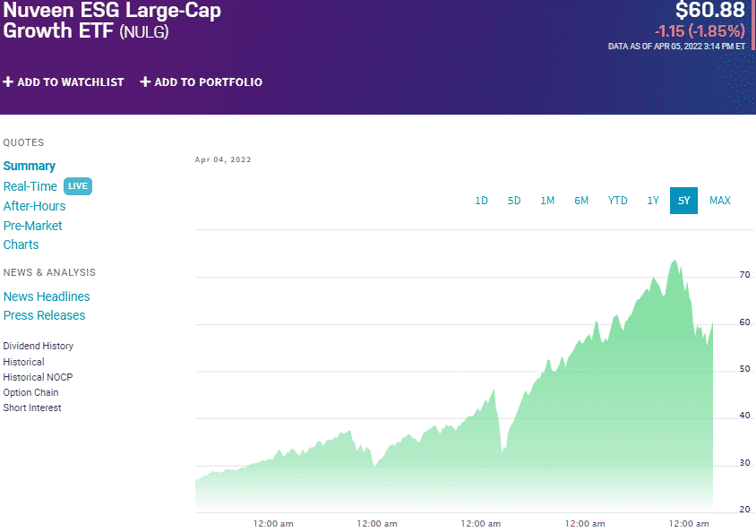Open Dividend History
The width and height of the screenshot is (756, 532).
(38, 346)
